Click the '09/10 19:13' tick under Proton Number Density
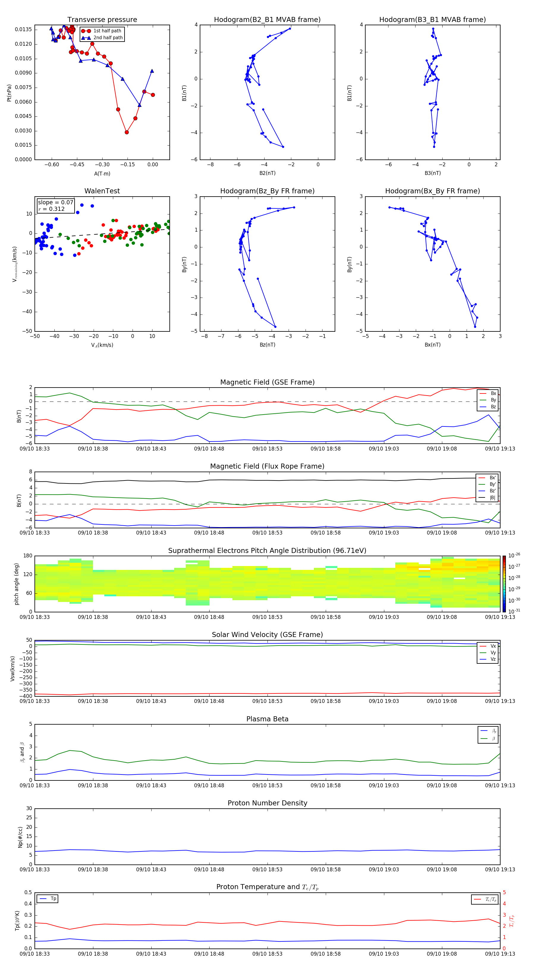Image resolution: width=535 pixels, height=980 pixels. 500,870
